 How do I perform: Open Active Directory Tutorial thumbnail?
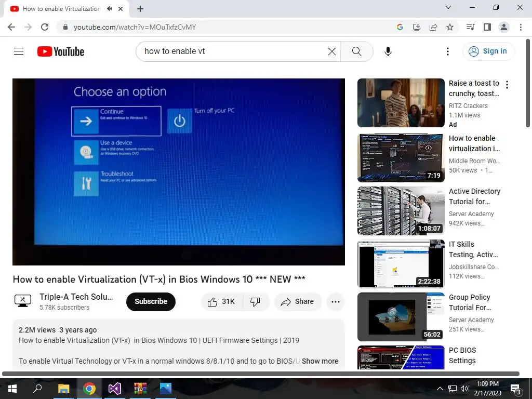pos(401,211)
